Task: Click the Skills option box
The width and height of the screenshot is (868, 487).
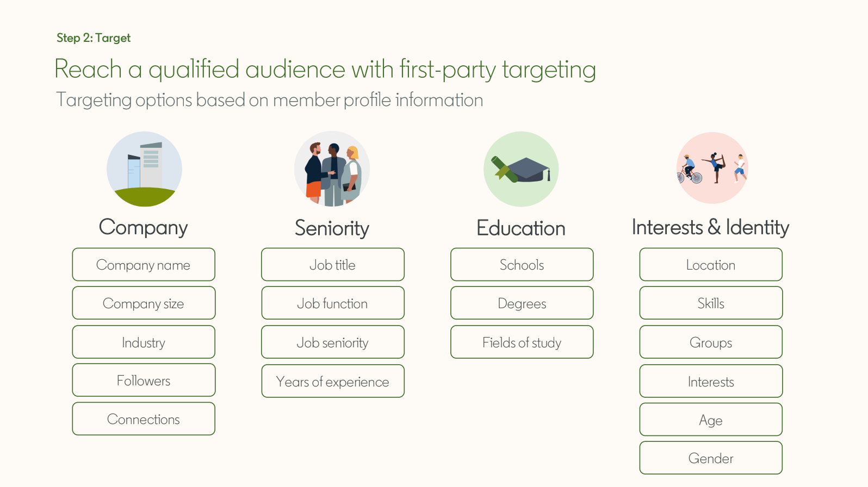Action: 710,303
